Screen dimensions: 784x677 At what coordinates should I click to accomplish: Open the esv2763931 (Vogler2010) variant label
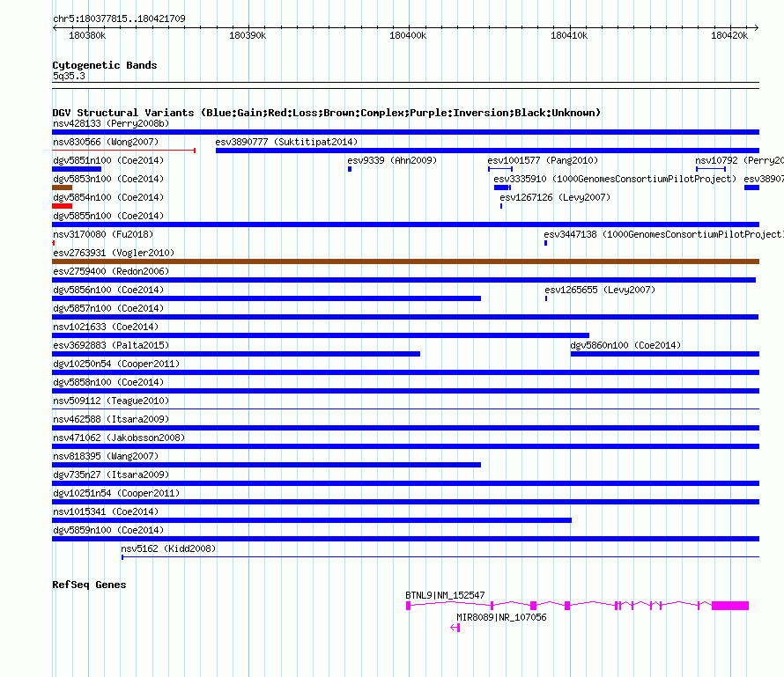coord(114,253)
